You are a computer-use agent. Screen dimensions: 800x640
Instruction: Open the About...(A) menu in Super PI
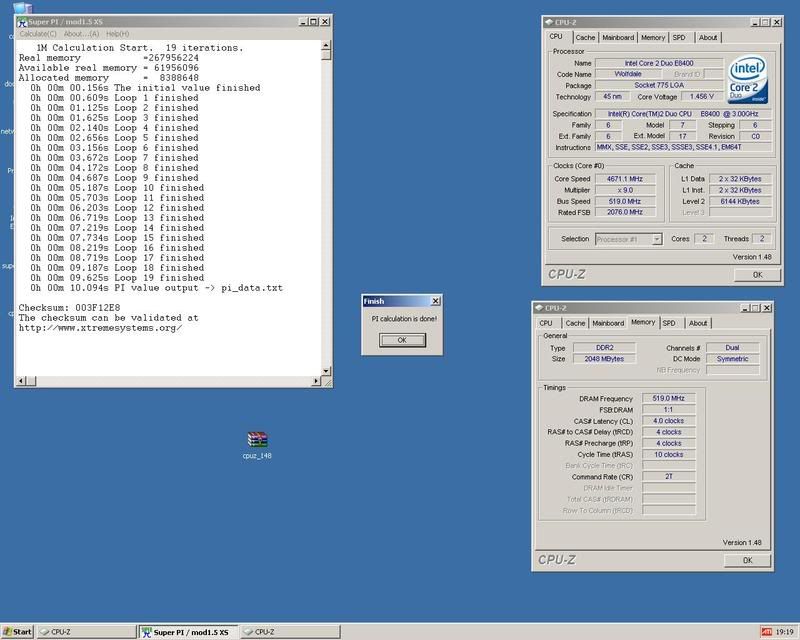pos(82,34)
